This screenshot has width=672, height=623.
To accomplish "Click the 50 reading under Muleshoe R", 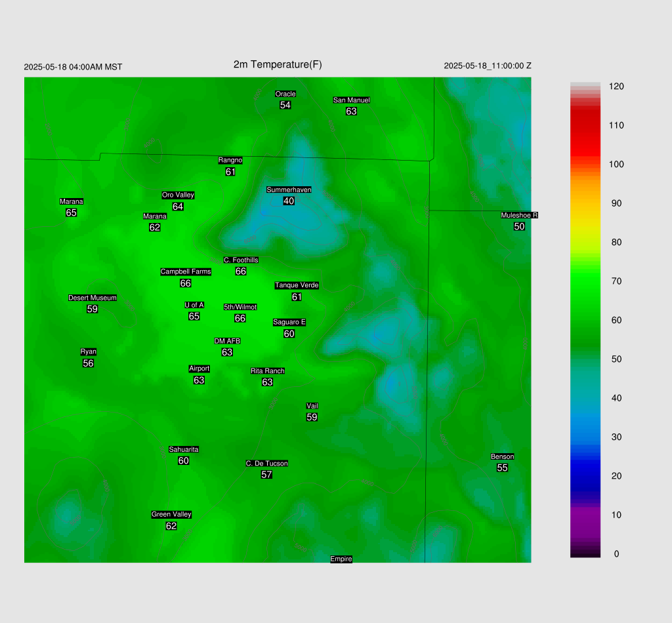I will click(x=520, y=226).
